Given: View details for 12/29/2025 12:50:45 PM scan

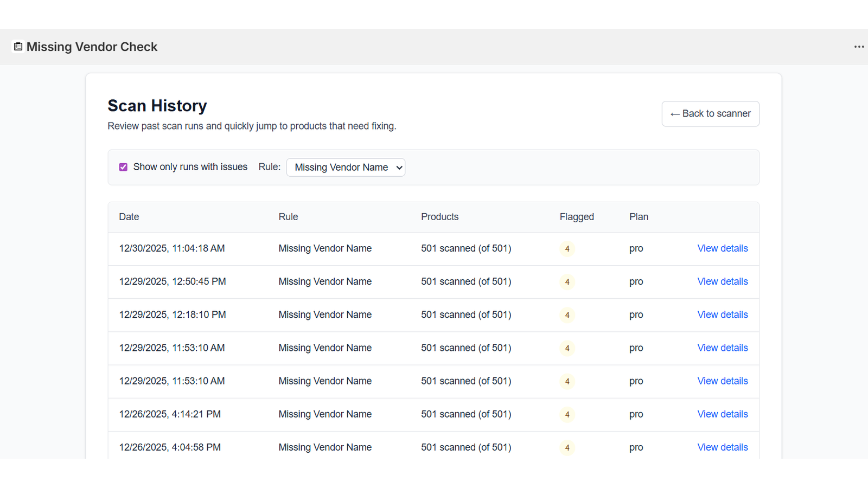Looking at the screenshot, I should click(722, 281).
